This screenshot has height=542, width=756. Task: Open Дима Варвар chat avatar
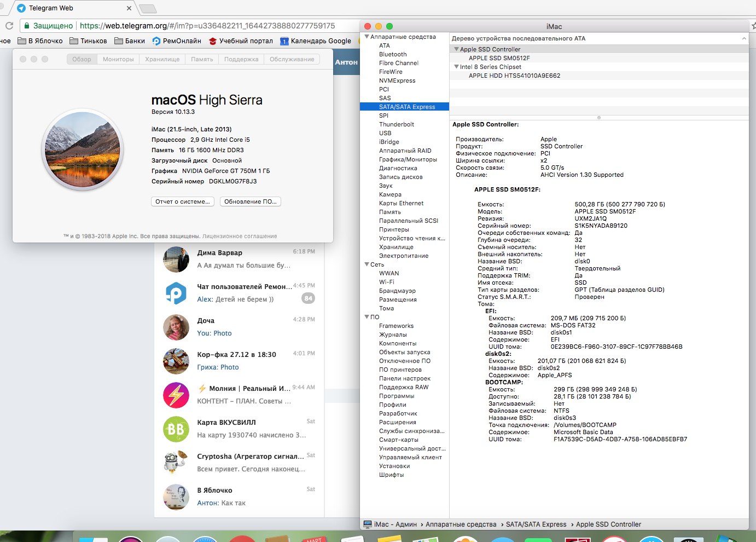click(176, 260)
